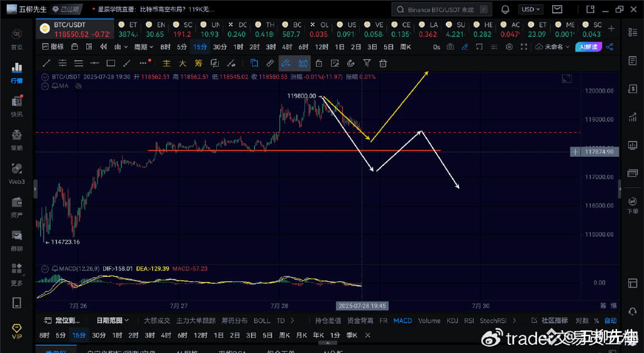Delete drawings with trash bin icon
Screen dimensions: 644x353
coord(383,63)
